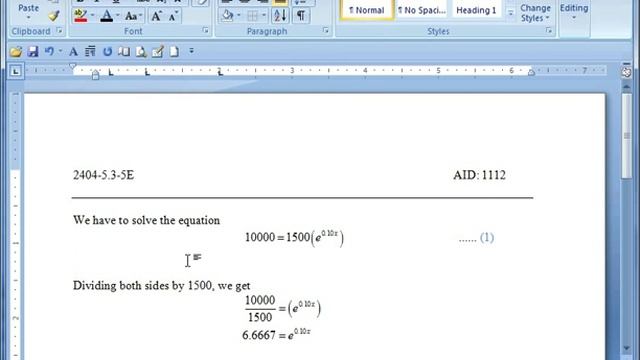Apply the Normal style

pos(367,10)
